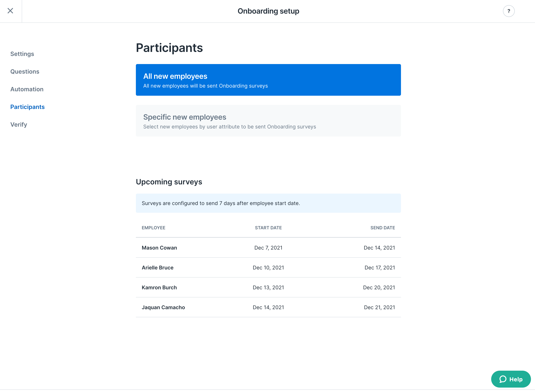The image size is (535, 392).
Task: Click Dec 7, 2021 start date cell
Action: click(268, 248)
